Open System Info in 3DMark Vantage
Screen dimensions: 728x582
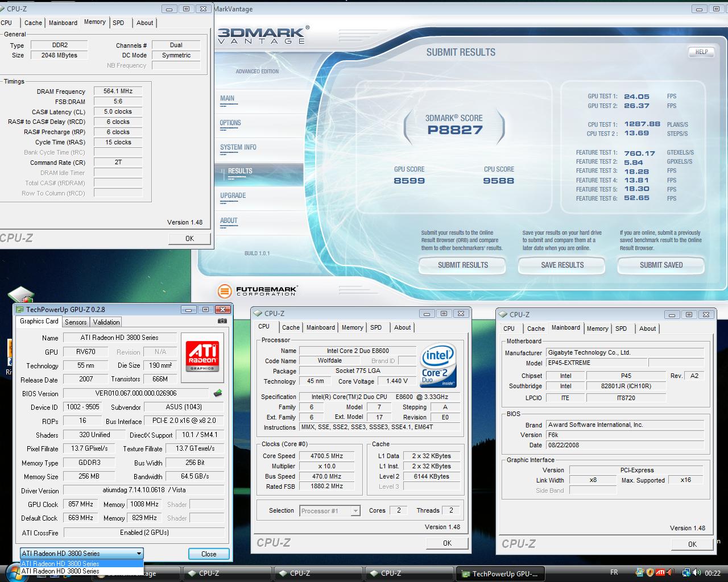pos(238,148)
